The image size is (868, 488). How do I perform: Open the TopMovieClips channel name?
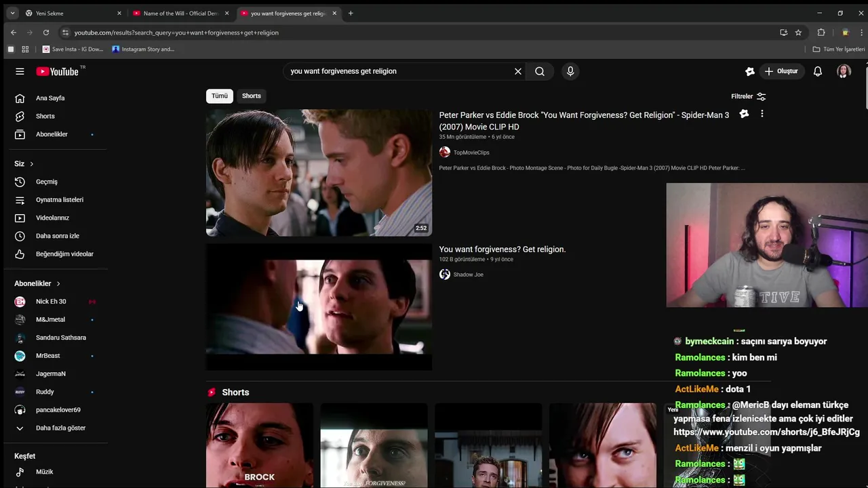tap(471, 152)
